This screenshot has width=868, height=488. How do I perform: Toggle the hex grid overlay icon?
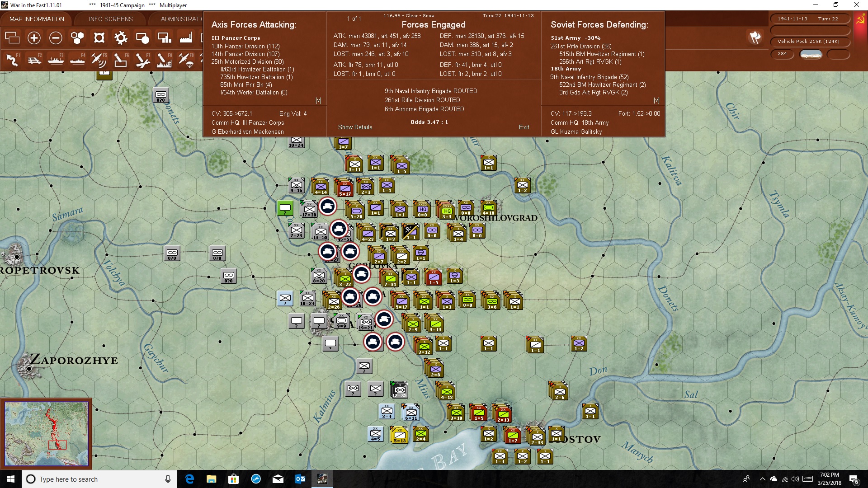click(x=77, y=38)
